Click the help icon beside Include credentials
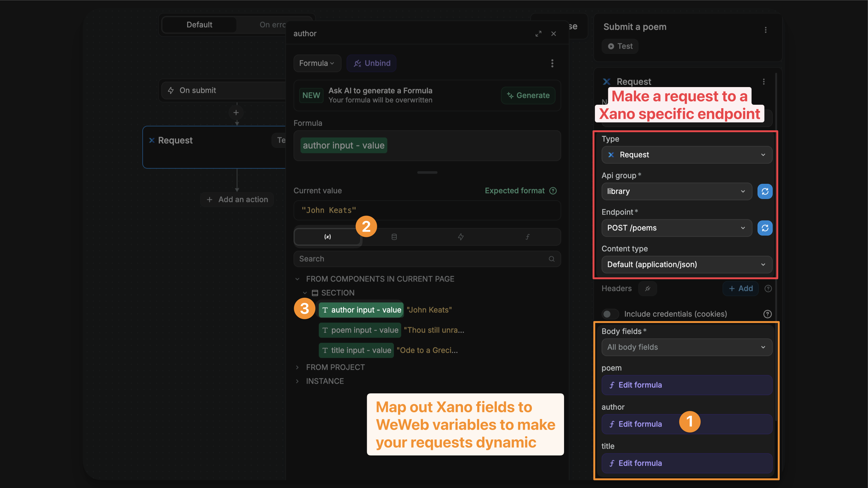Image resolution: width=868 pixels, height=488 pixels. 767,314
